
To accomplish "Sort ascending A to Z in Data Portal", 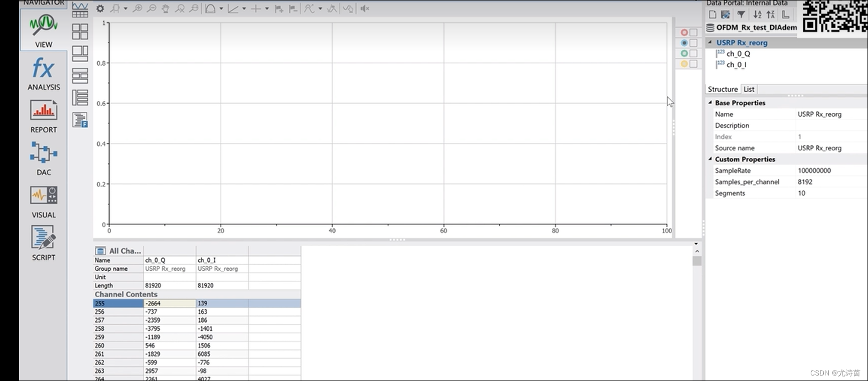I will [757, 15].
